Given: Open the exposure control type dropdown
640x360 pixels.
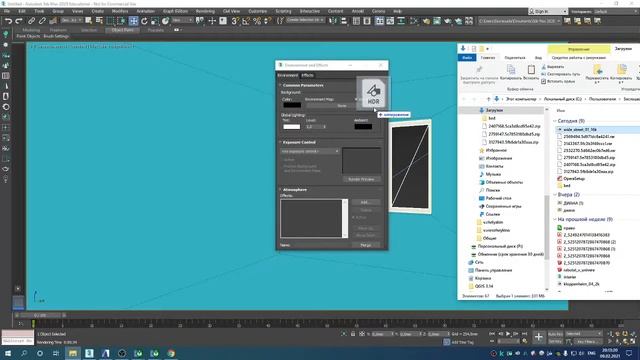Looking at the screenshot, I should (310, 151).
